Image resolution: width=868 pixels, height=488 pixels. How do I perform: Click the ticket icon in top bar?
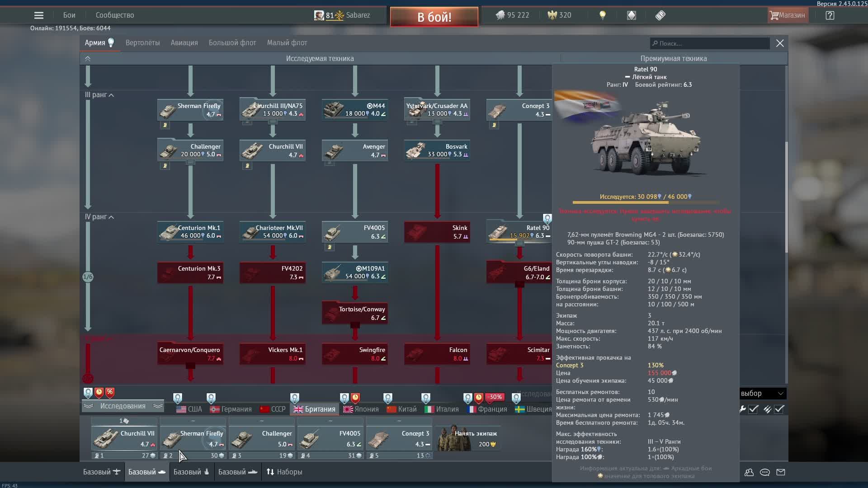point(660,15)
